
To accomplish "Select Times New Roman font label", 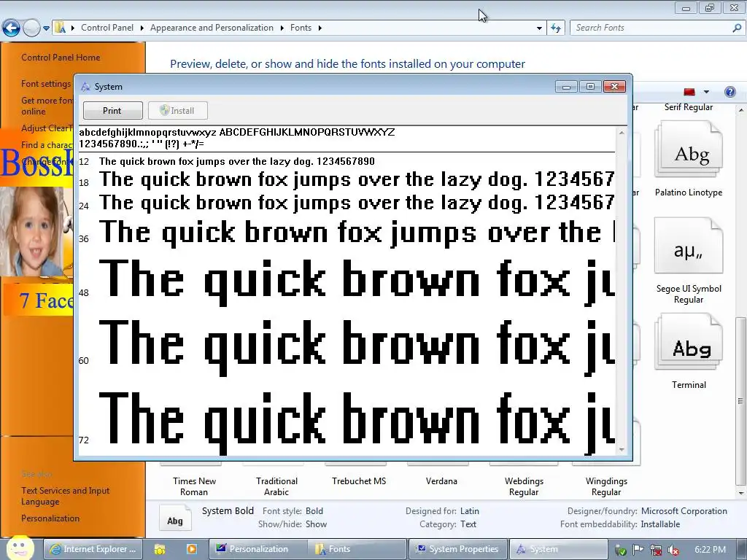I will coord(194,486).
